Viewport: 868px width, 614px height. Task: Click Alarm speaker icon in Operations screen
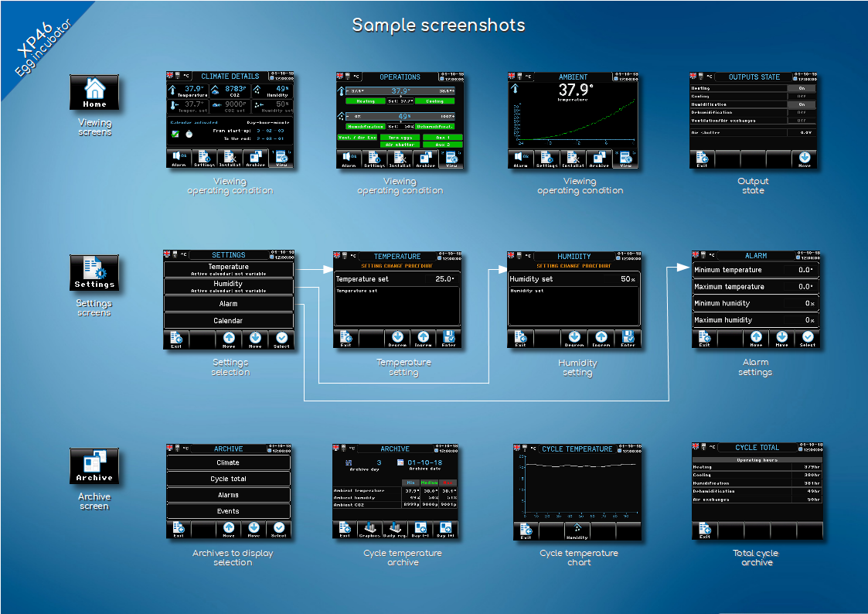coord(349,159)
